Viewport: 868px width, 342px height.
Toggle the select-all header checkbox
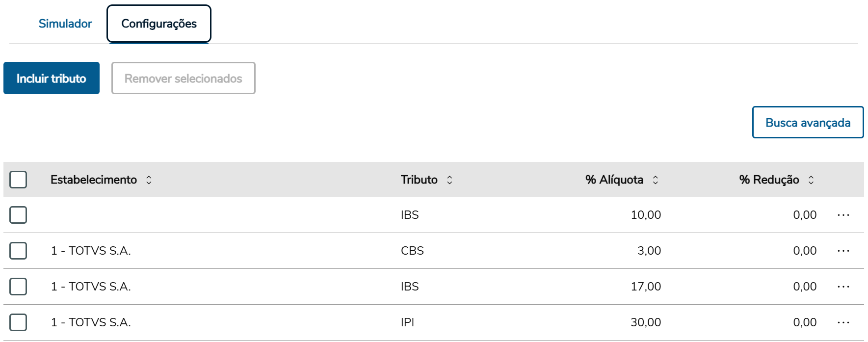pos(18,180)
